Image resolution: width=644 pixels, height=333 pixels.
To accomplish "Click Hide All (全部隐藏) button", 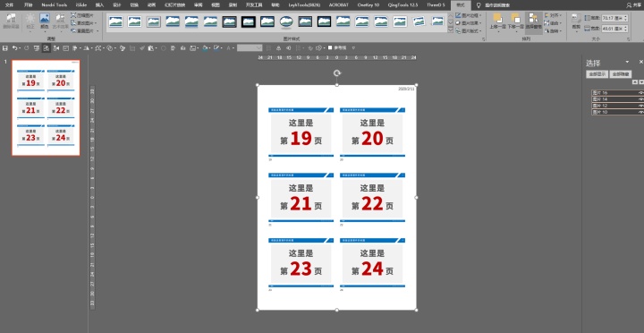I will 621,74.
